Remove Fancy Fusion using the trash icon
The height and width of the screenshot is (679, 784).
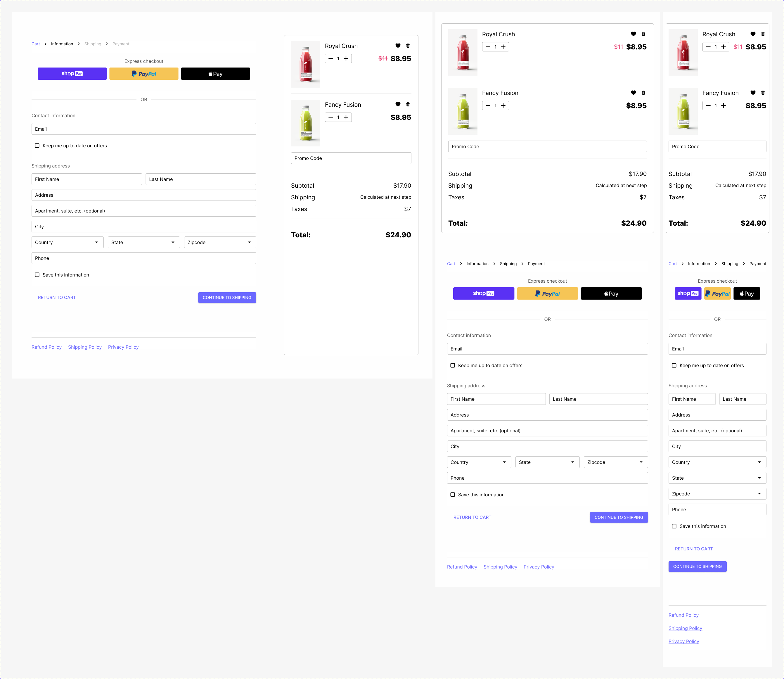tap(408, 104)
